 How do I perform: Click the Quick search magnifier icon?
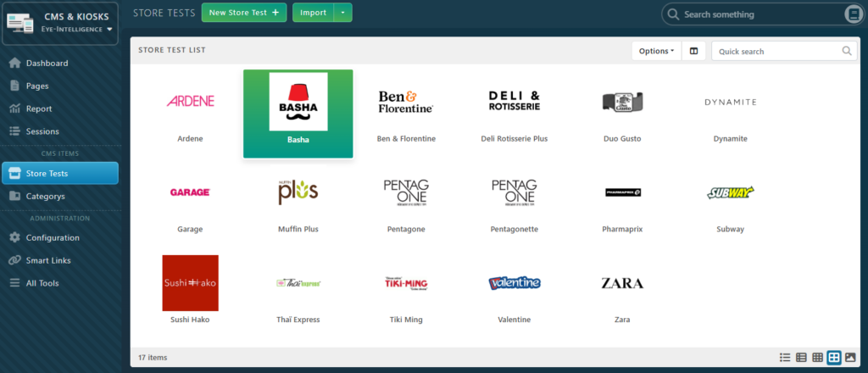[847, 51]
